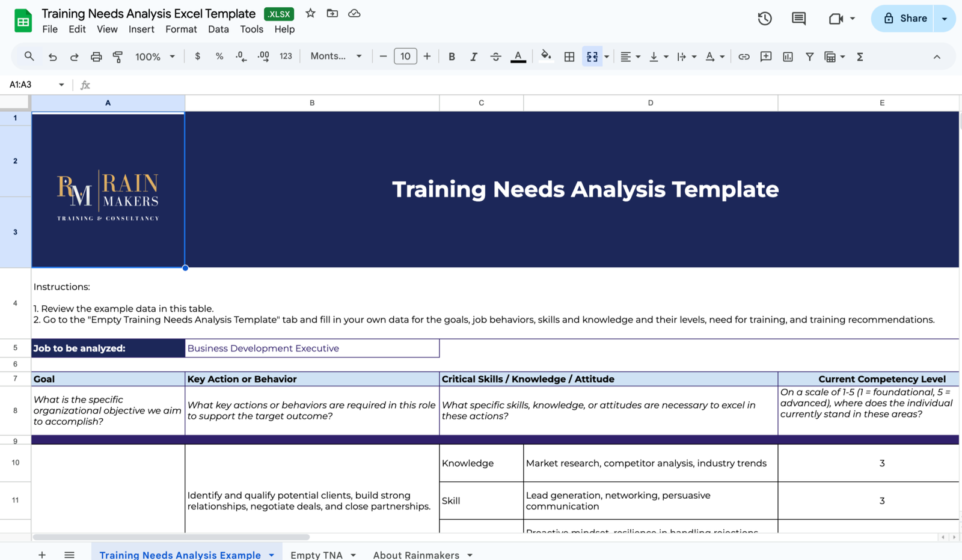Apply strikethrough formatting
Screen dimensions: 962x560
pyautogui.click(x=496, y=56)
